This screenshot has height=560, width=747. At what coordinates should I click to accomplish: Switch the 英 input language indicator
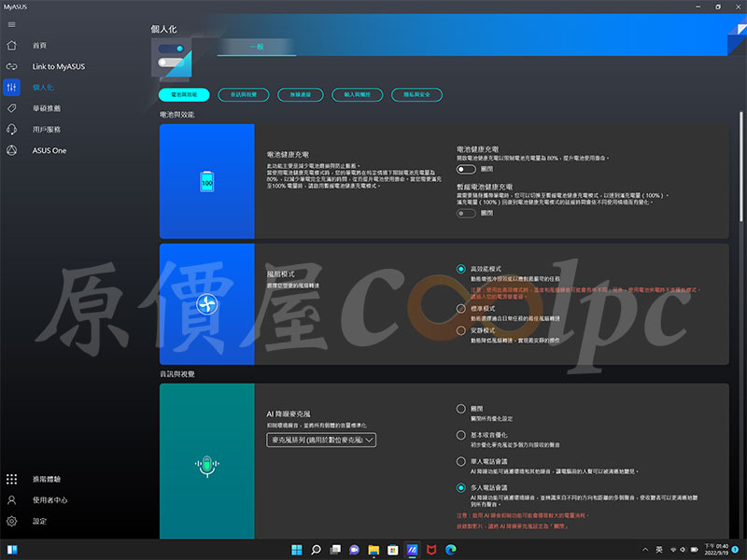tap(659, 550)
